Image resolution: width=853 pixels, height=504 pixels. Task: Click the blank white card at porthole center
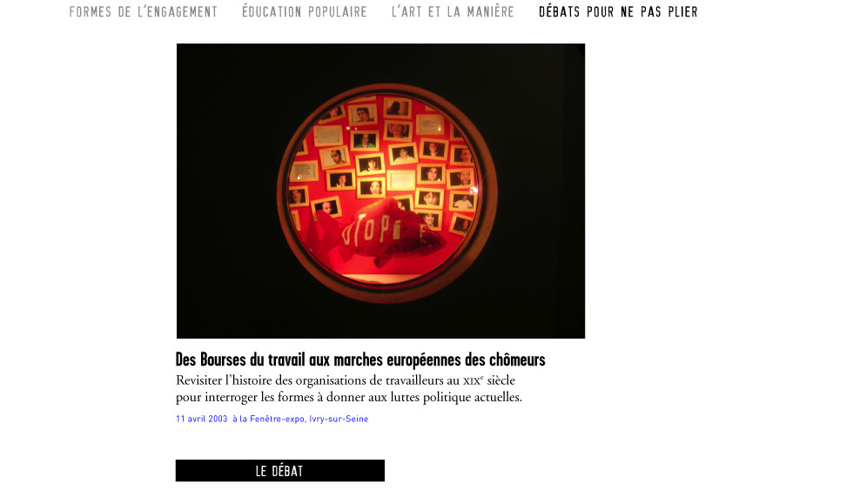(401, 179)
